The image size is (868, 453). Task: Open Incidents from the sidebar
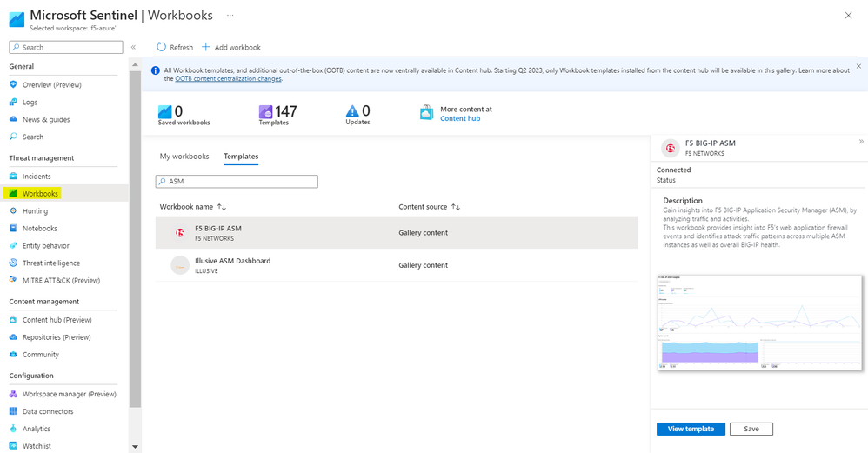click(x=37, y=177)
